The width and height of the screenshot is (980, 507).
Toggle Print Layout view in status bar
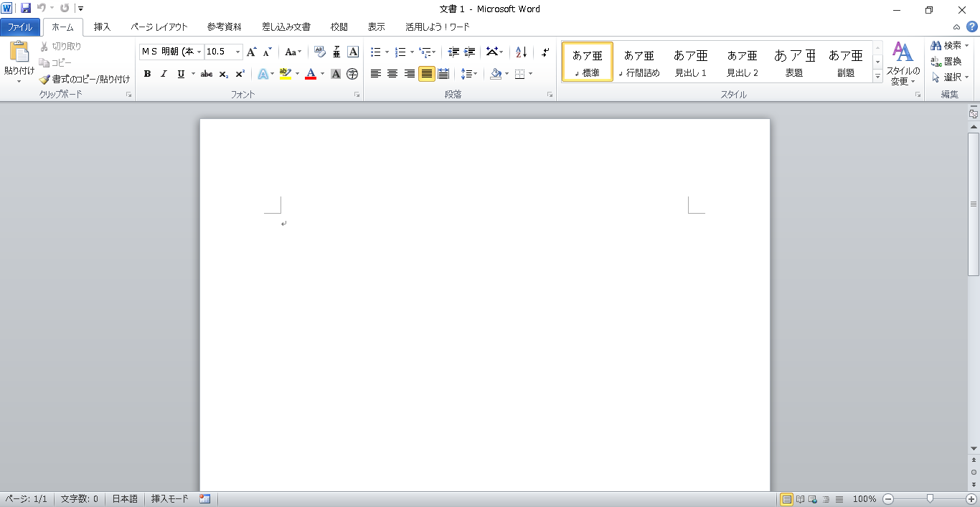click(786, 499)
